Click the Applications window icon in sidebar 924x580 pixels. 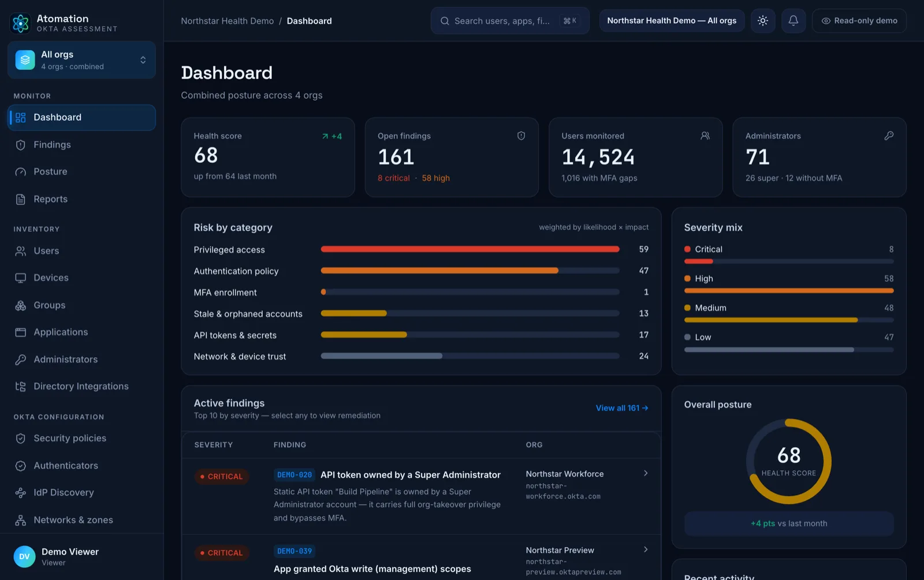pyautogui.click(x=21, y=332)
